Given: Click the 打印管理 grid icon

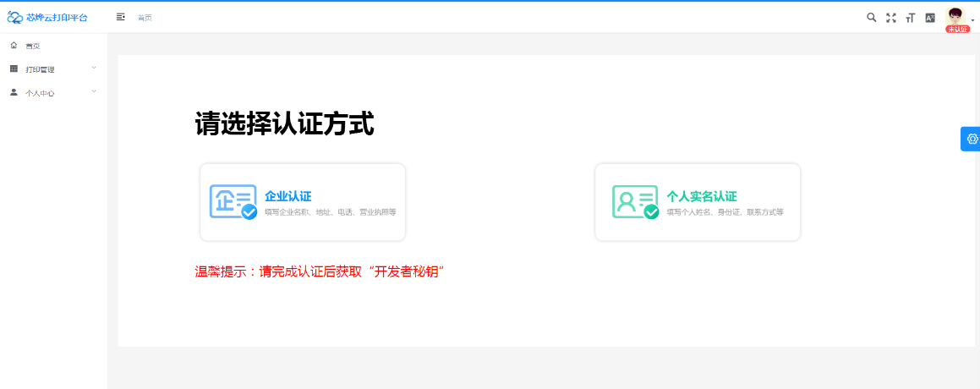Looking at the screenshot, I should point(14,68).
